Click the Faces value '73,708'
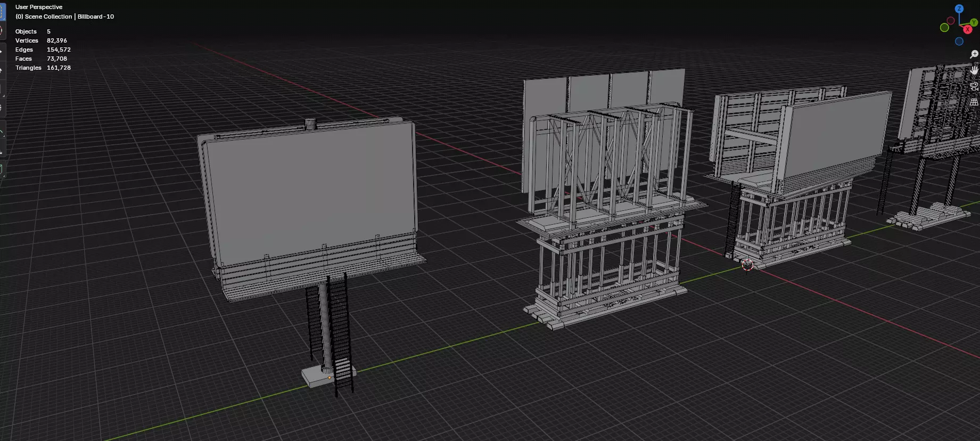Image resolution: width=980 pixels, height=441 pixels. [x=57, y=59]
